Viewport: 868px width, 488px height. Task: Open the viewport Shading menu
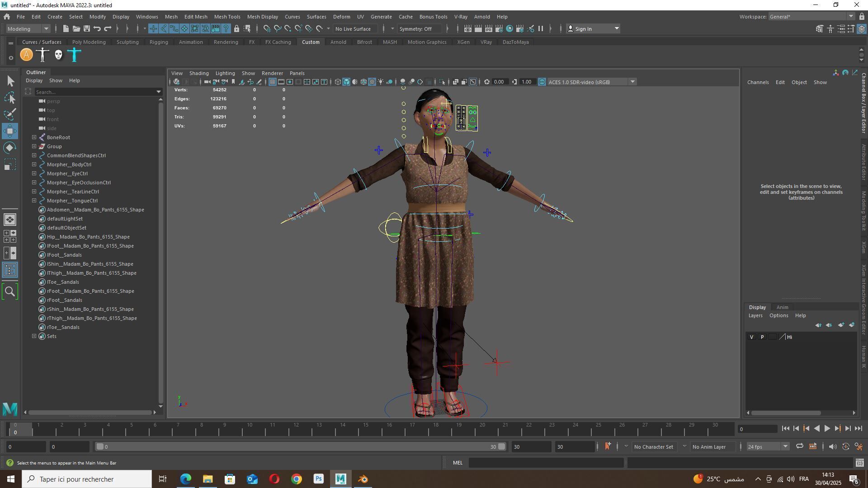click(199, 73)
